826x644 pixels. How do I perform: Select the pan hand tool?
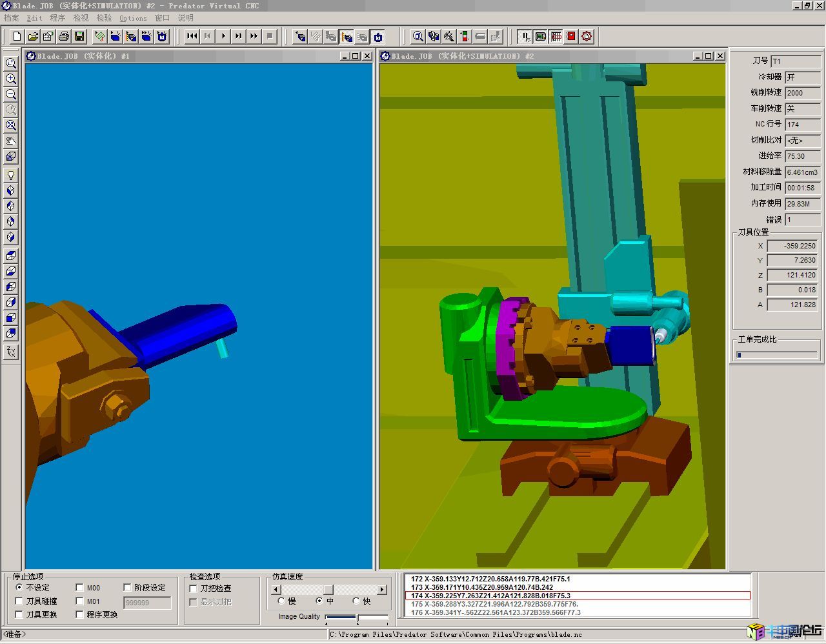point(11,141)
